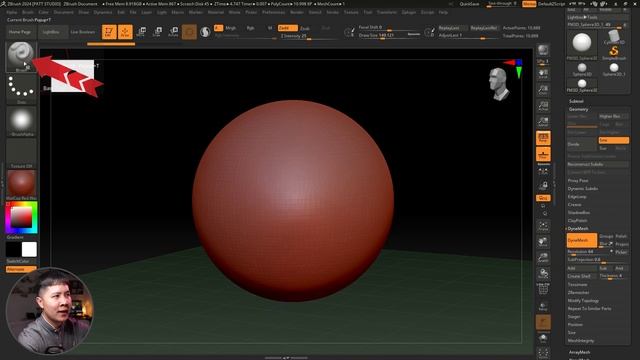Toggle Persp perspective view
The image size is (640, 360).
(543, 138)
